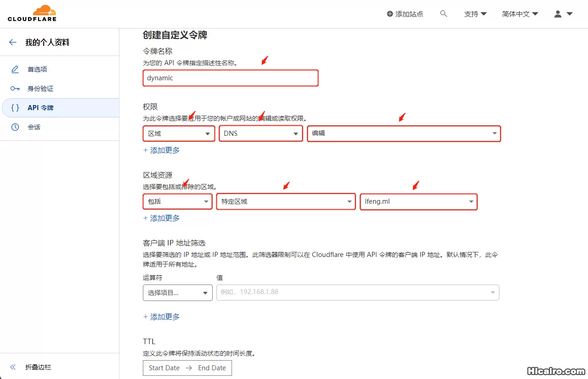Expand the 编辑 access level dropdown

(x=404, y=133)
